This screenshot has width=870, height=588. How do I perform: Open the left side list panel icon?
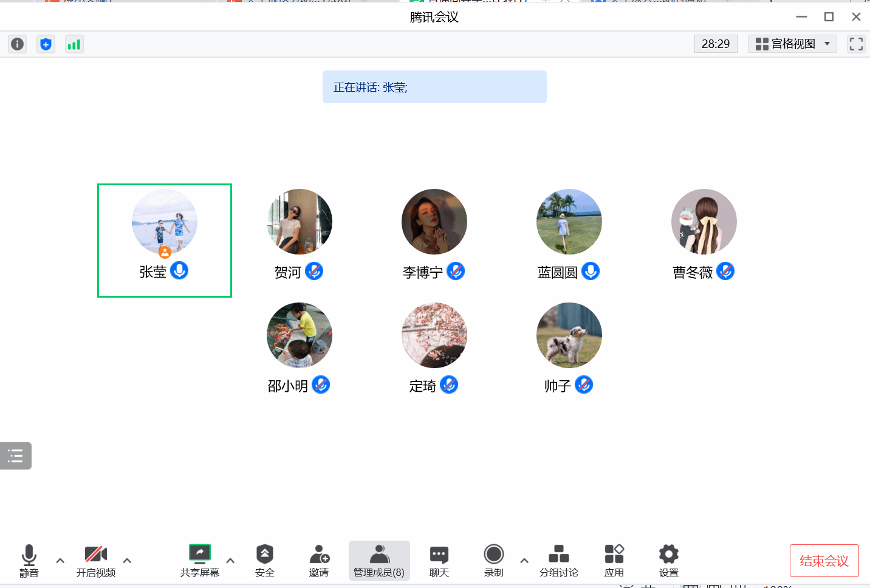16,456
